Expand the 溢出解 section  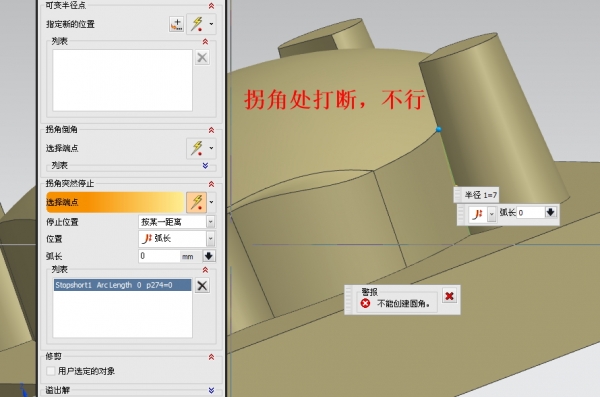coord(211,390)
